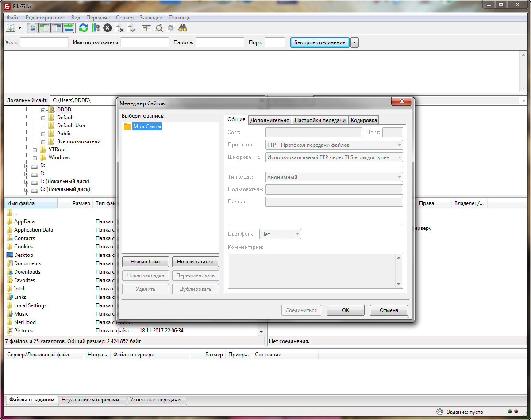The image size is (531, 420).
Task: Open the Редактирование menu
Action: point(45,18)
